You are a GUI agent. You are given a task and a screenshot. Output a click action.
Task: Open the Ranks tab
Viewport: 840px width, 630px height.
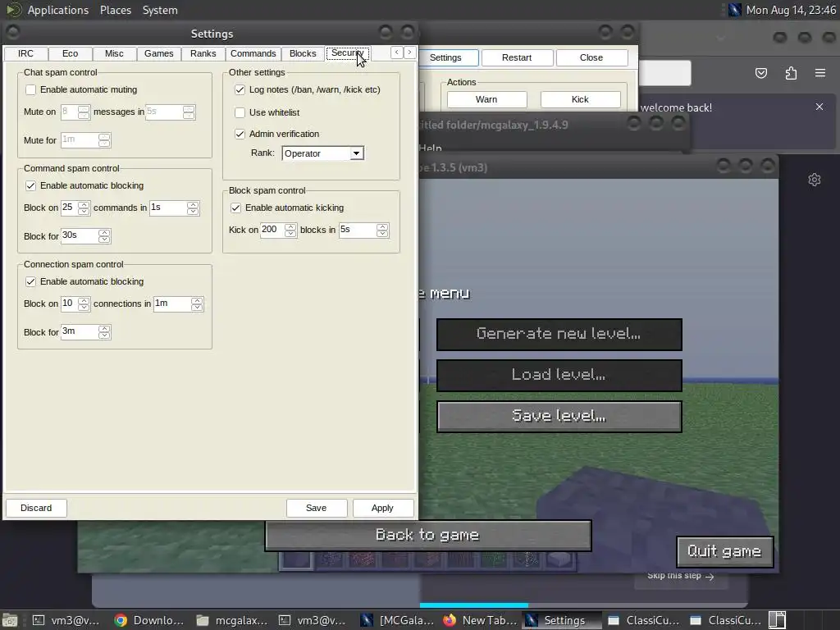pos(203,53)
